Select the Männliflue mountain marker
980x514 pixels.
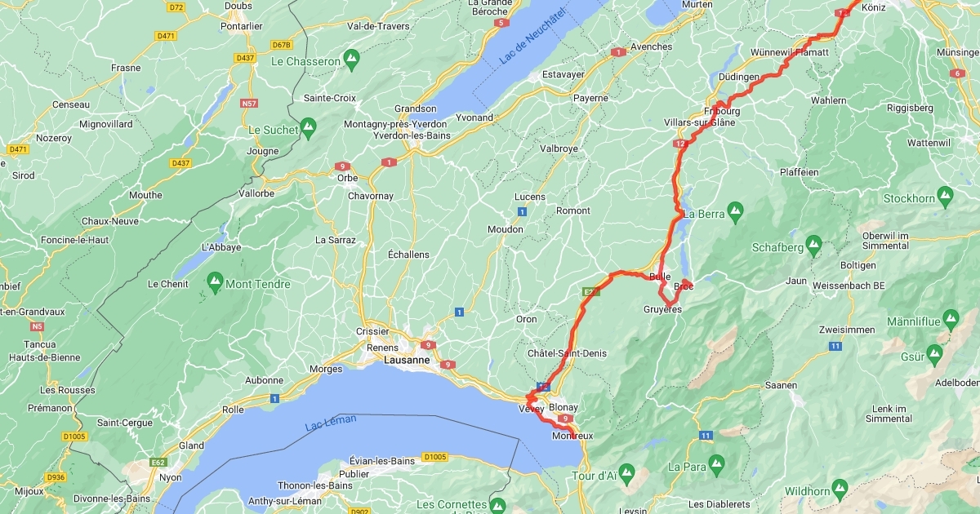[951, 318]
